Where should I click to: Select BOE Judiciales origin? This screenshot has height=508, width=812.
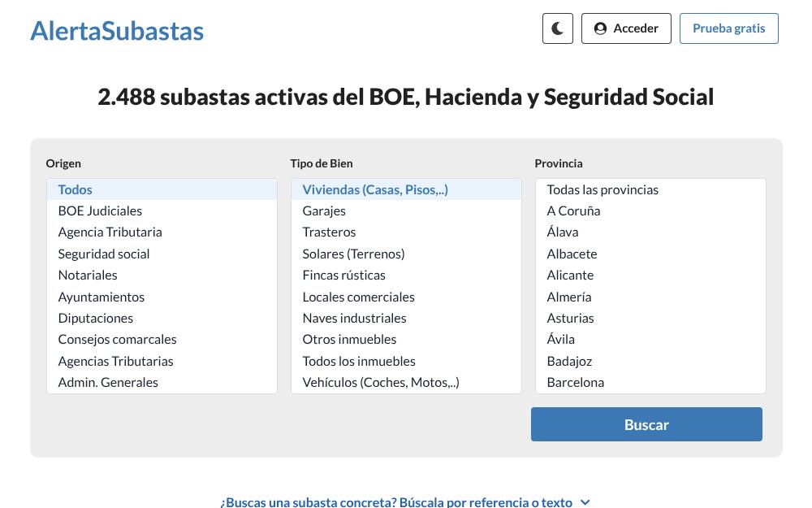click(x=162, y=211)
